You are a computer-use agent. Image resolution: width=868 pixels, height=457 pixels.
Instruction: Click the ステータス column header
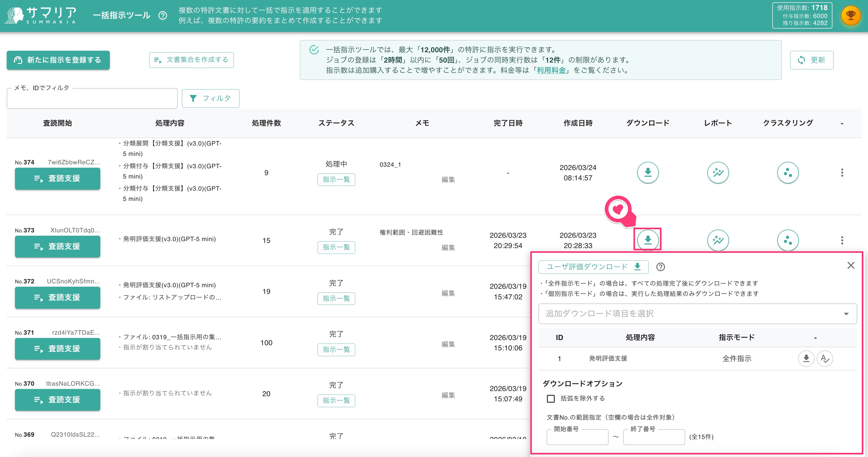click(336, 123)
